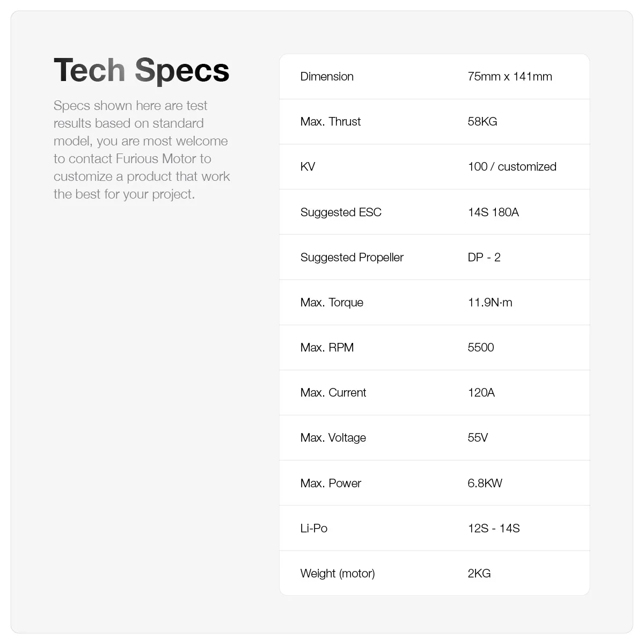Screen dimensions: 644x644
Task: Click the 12S - 14S Li-Po value
Action: (493, 528)
